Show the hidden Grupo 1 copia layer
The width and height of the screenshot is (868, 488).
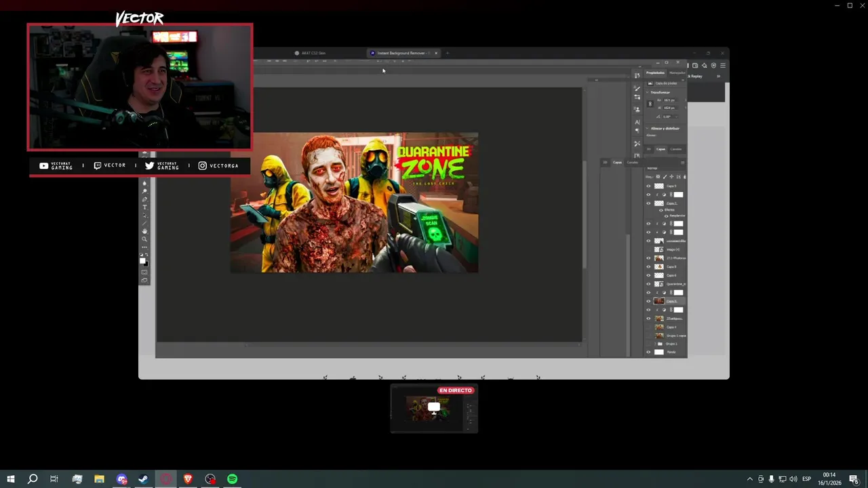point(648,335)
